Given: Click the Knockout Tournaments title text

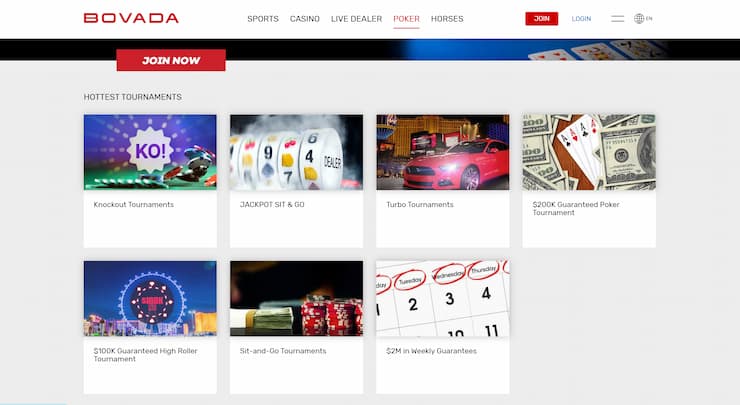Looking at the screenshot, I should click(134, 204).
